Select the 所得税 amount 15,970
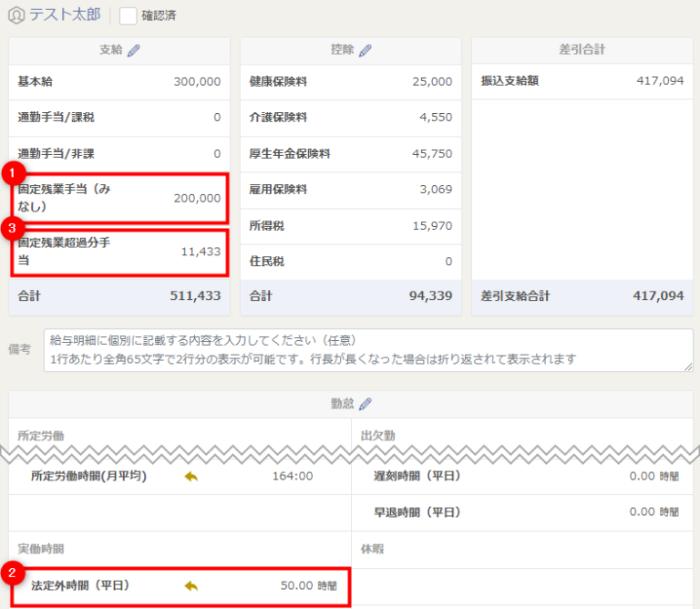The image size is (700, 609). pyautogui.click(x=432, y=226)
